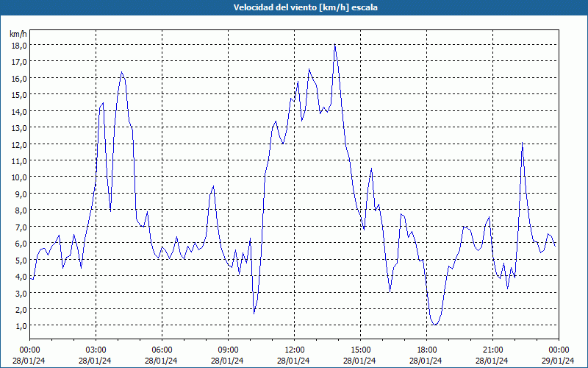Click the 09:00 time axis label
The image size is (588, 368).
pyautogui.click(x=228, y=350)
